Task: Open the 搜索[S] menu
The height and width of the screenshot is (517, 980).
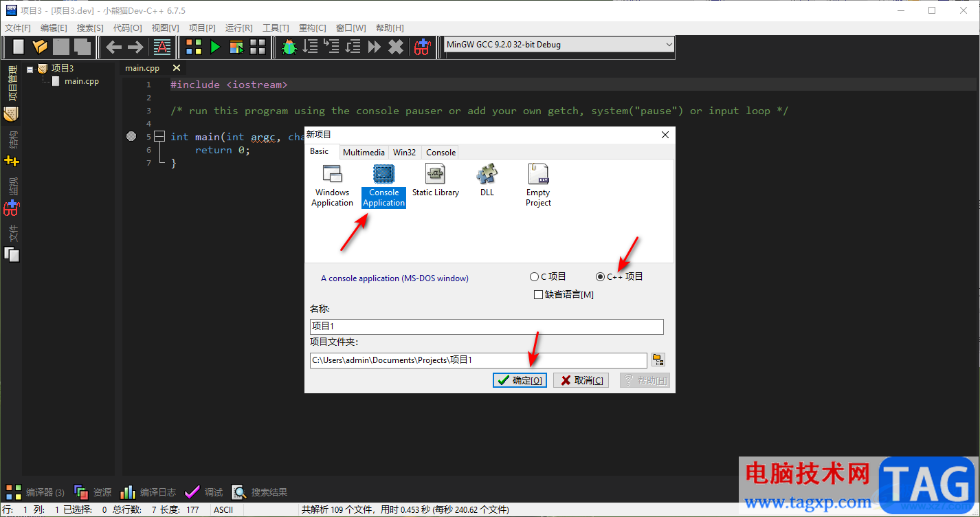Action: pos(90,27)
